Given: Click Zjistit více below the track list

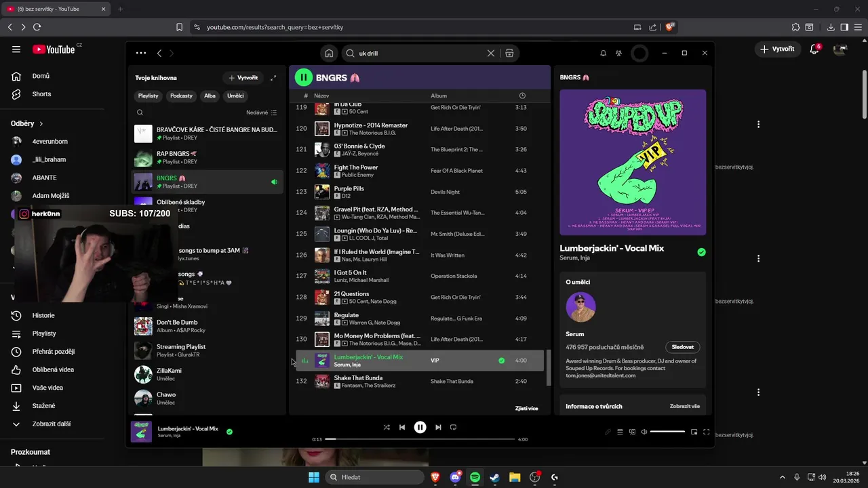Looking at the screenshot, I should pyautogui.click(x=526, y=409).
